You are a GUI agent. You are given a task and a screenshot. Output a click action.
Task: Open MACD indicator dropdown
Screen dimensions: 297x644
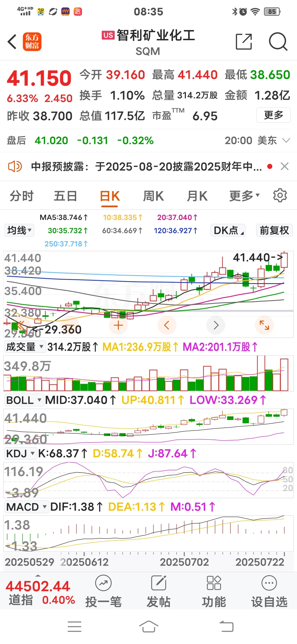(x=26, y=507)
